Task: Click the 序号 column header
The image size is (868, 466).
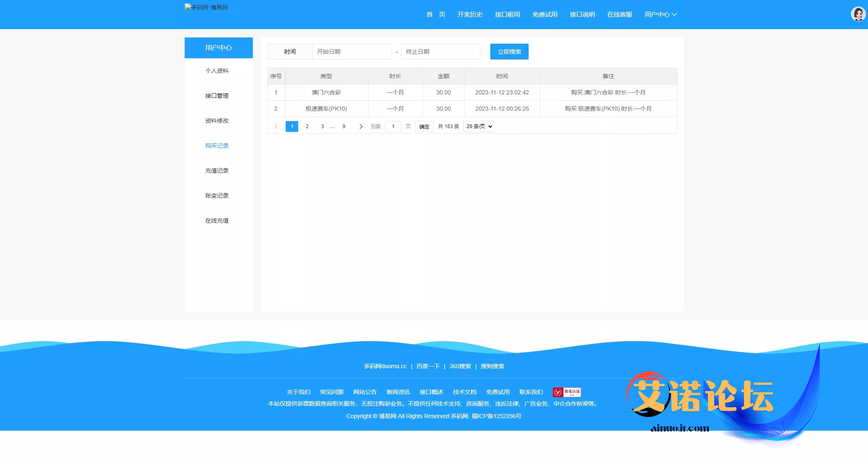Action: click(276, 76)
